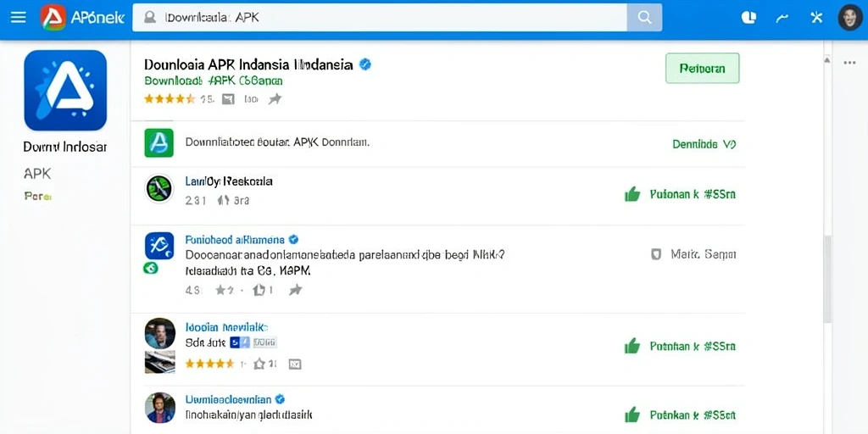Click the Pere label in left sidebar
868x434 pixels.
pos(37,196)
